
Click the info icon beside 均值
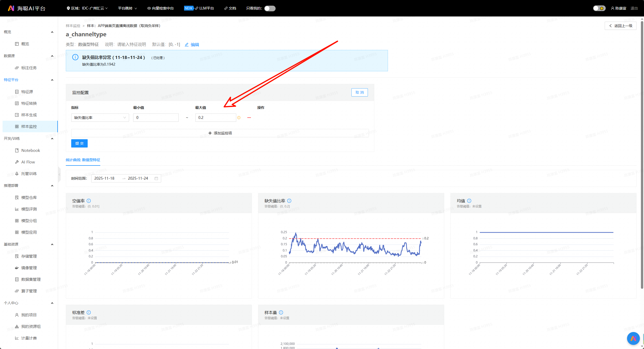pyautogui.click(x=469, y=201)
